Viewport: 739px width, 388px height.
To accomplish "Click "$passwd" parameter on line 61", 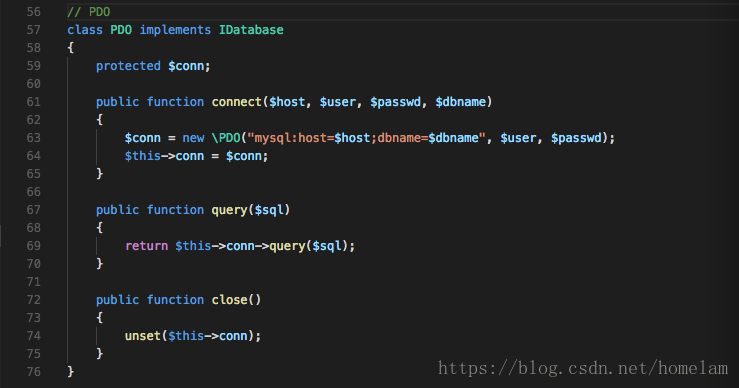I will [x=395, y=102].
